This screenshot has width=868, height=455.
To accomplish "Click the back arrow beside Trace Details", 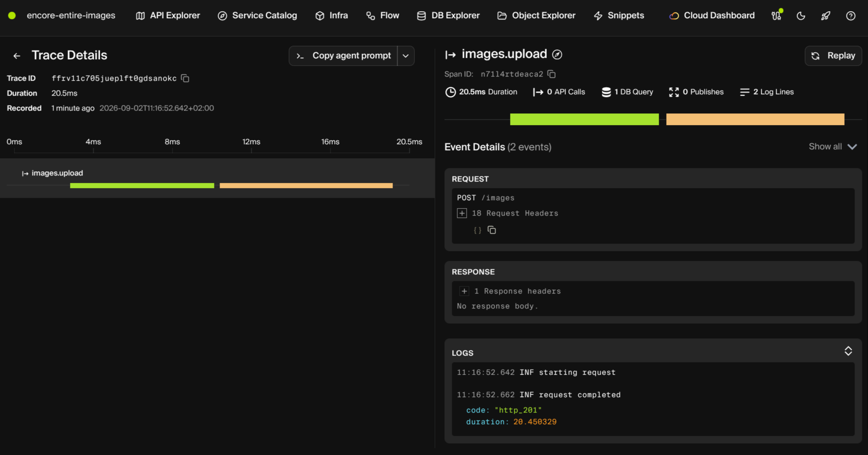I will 17,56.
